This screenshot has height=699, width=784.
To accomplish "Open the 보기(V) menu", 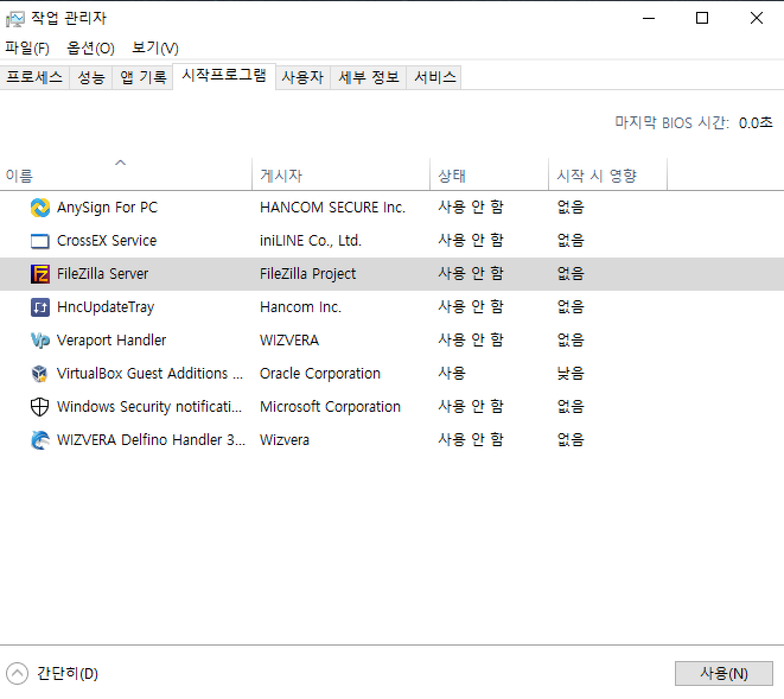I will 155,48.
